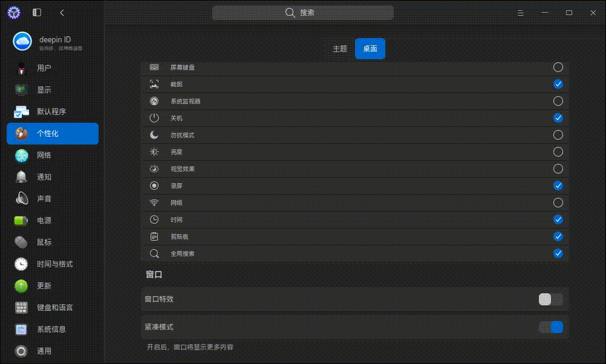Uncheck the 剪贴板 plugin checkbox
606x364 pixels.
(558, 236)
